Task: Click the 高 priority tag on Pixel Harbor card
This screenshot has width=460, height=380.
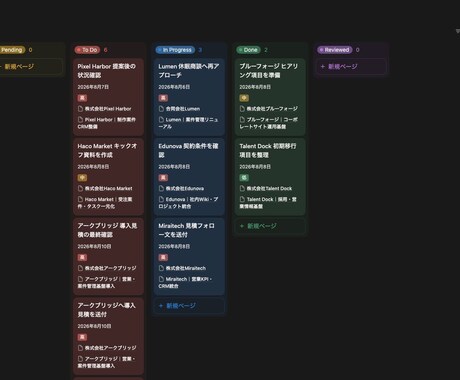Action: pos(82,98)
